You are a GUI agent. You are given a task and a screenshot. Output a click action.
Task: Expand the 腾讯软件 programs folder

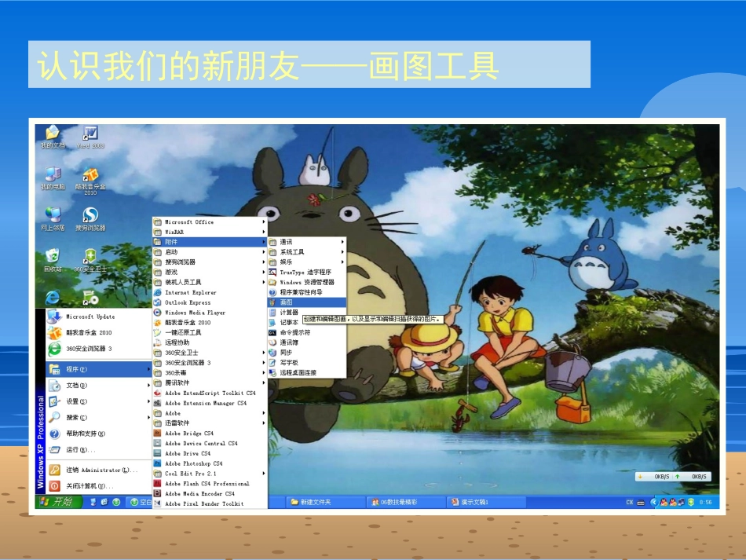(210, 383)
